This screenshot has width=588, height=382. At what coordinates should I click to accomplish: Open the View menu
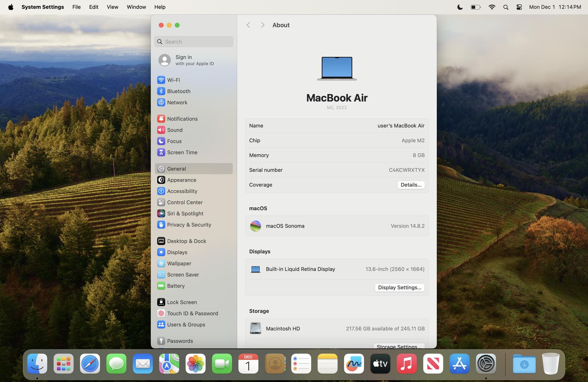point(112,7)
